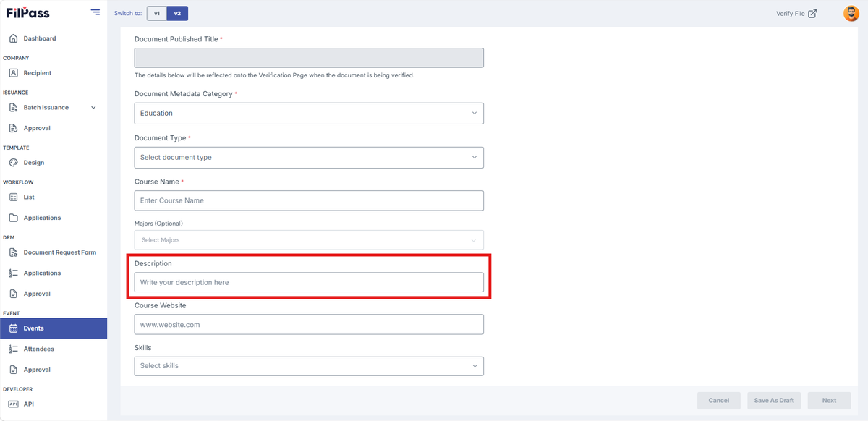This screenshot has height=421, width=868.
Task: Click the API icon under Developer
Action: pos(13,404)
